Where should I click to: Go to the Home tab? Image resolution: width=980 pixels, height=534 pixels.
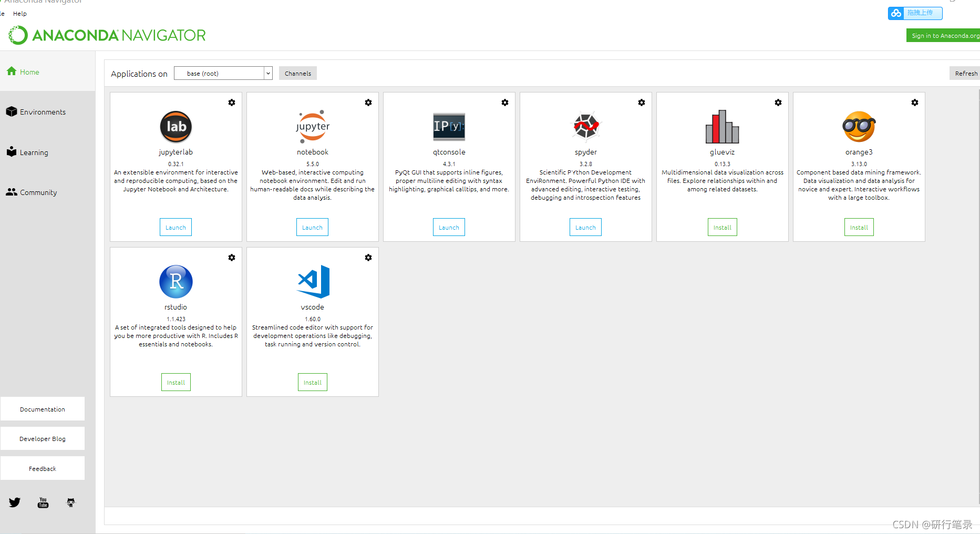[47, 72]
